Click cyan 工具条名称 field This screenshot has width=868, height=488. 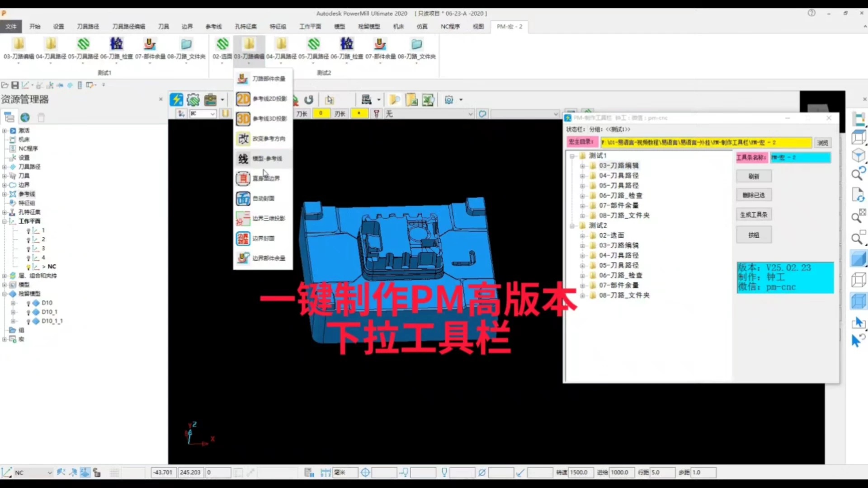tap(801, 157)
